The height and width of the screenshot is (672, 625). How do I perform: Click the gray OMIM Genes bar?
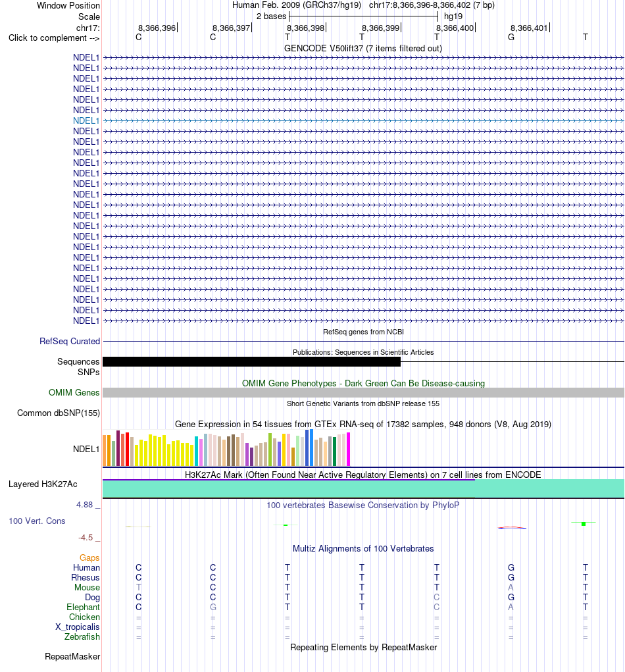pos(363,392)
